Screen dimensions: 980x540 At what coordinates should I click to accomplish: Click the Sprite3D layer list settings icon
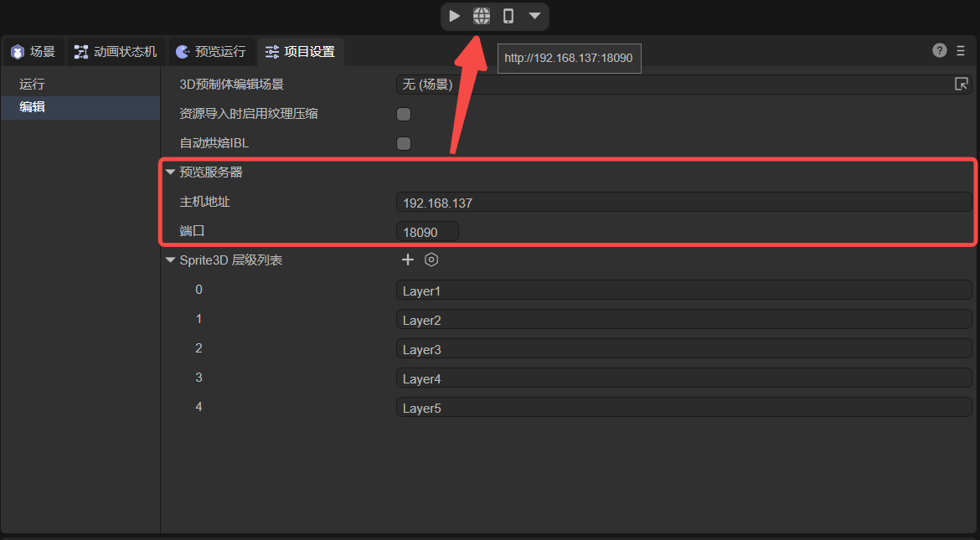431,260
